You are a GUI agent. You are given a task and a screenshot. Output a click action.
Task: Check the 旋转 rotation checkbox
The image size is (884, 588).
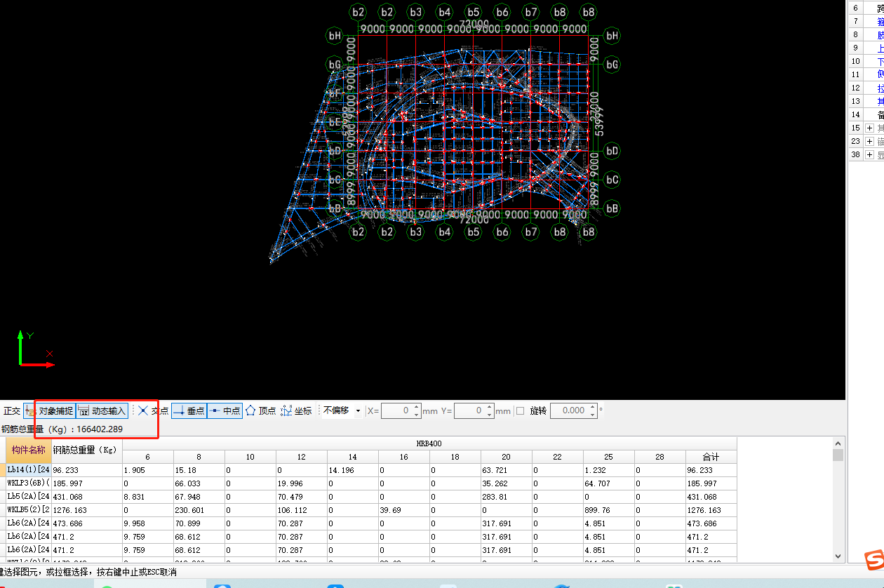click(520, 411)
